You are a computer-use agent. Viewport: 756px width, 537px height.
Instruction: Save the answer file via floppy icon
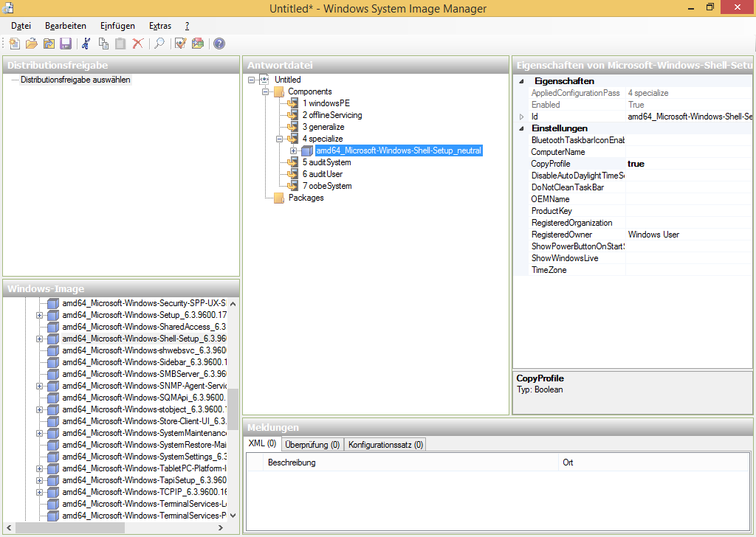point(66,44)
